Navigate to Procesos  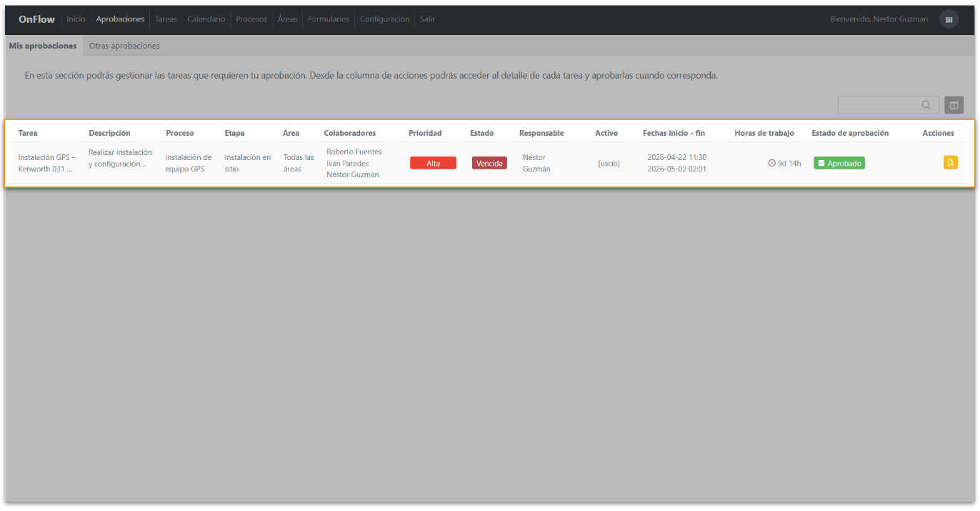tap(251, 19)
